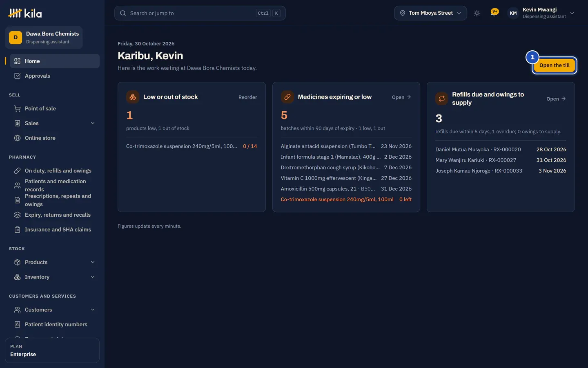Click the Customers people icon
Screen dimensions: 588x368
pos(17,310)
